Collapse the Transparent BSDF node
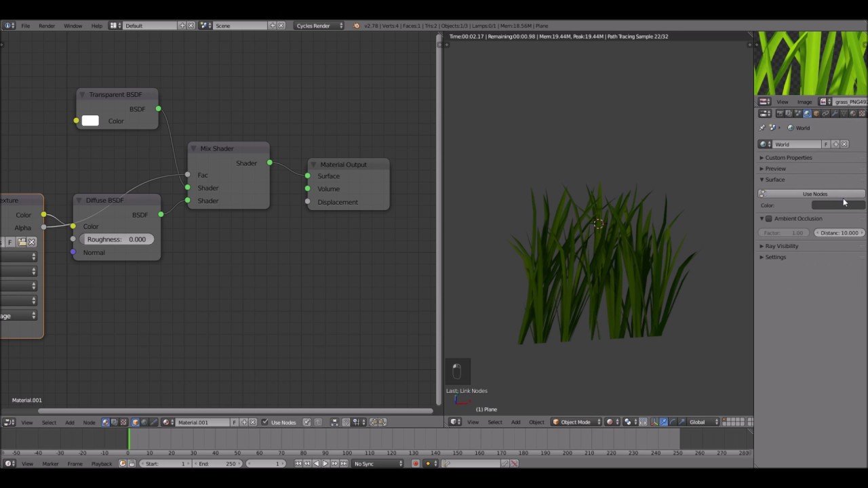The height and width of the screenshot is (488, 868). click(x=82, y=95)
